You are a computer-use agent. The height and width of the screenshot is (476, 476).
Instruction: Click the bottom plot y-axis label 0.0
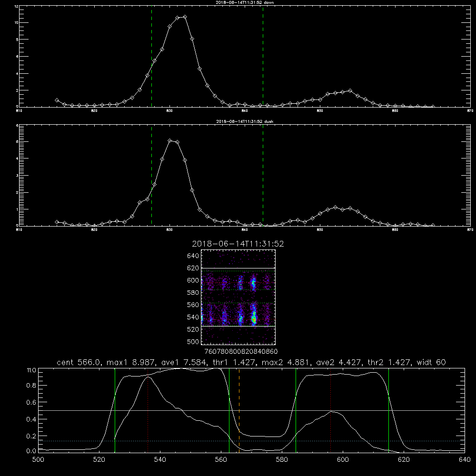[x=31, y=451]
